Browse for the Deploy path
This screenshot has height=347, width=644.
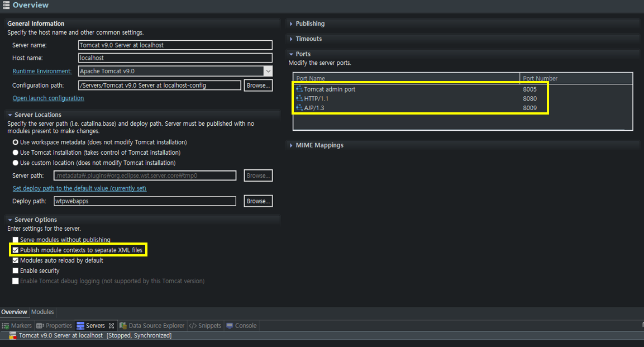click(x=258, y=201)
